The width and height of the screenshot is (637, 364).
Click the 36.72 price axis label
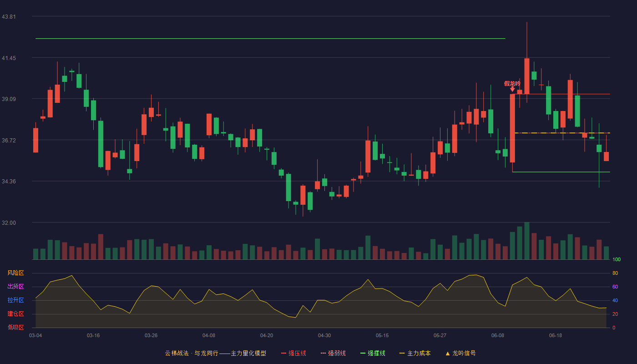pyautogui.click(x=9, y=141)
